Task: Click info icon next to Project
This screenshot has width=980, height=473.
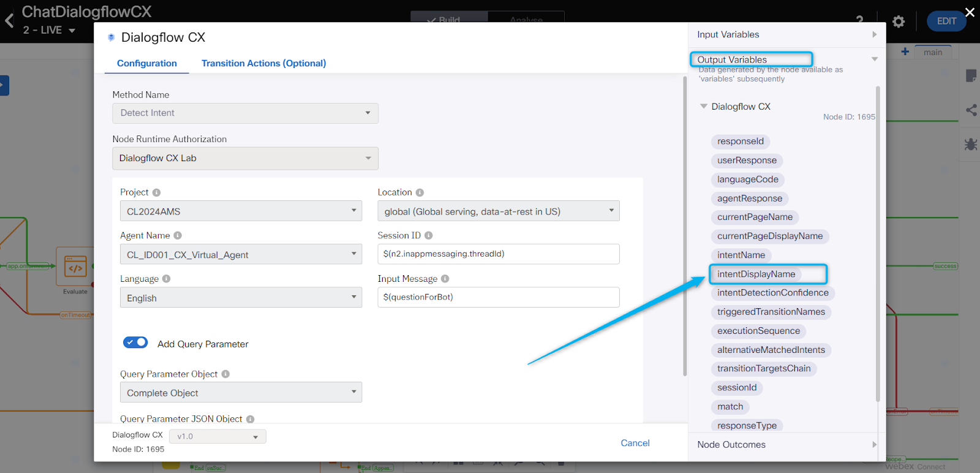Action: tap(157, 192)
